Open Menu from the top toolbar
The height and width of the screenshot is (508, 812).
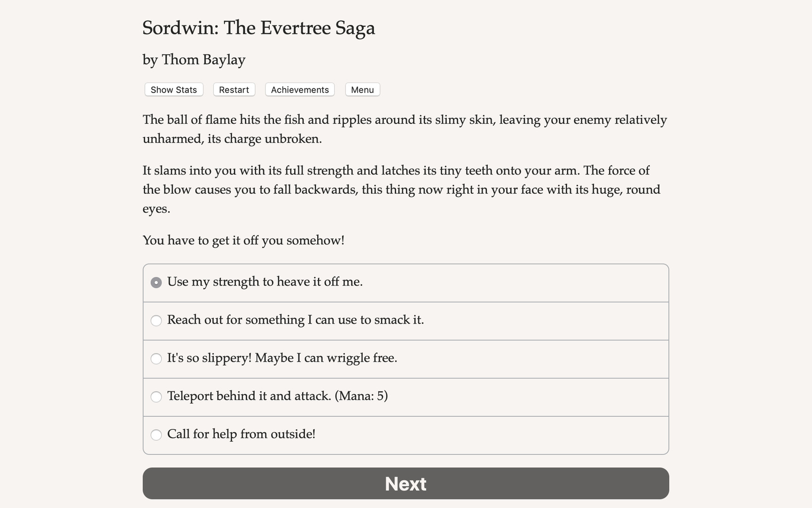(x=362, y=89)
